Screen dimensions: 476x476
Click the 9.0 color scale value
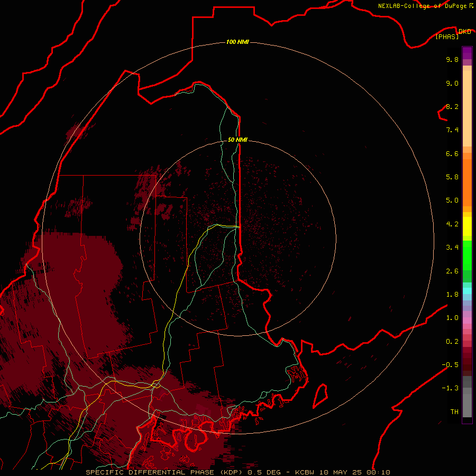click(x=452, y=83)
